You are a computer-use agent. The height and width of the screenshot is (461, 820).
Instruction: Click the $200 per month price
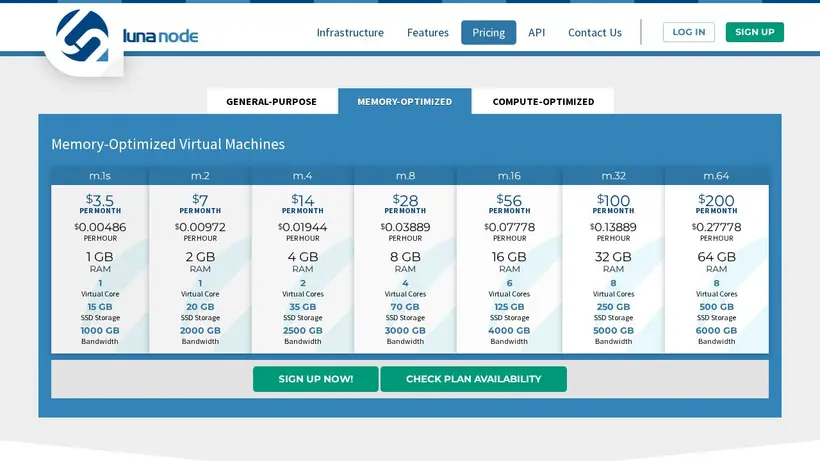pos(716,203)
